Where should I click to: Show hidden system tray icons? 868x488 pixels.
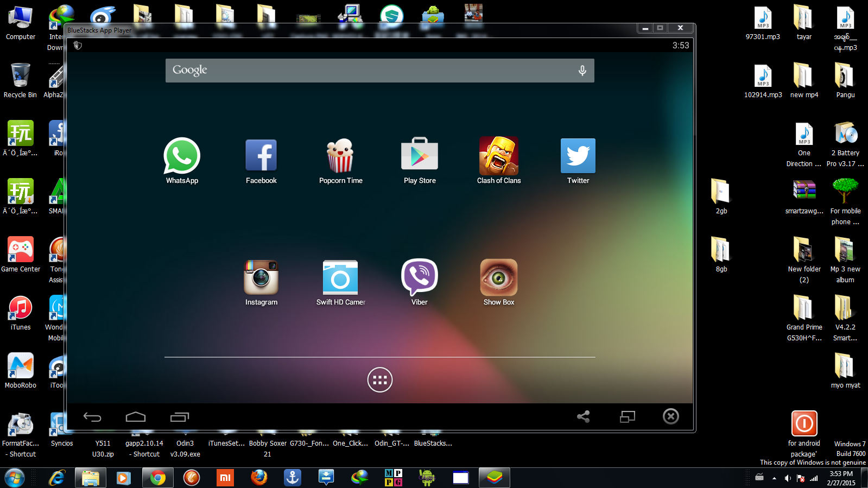774,478
